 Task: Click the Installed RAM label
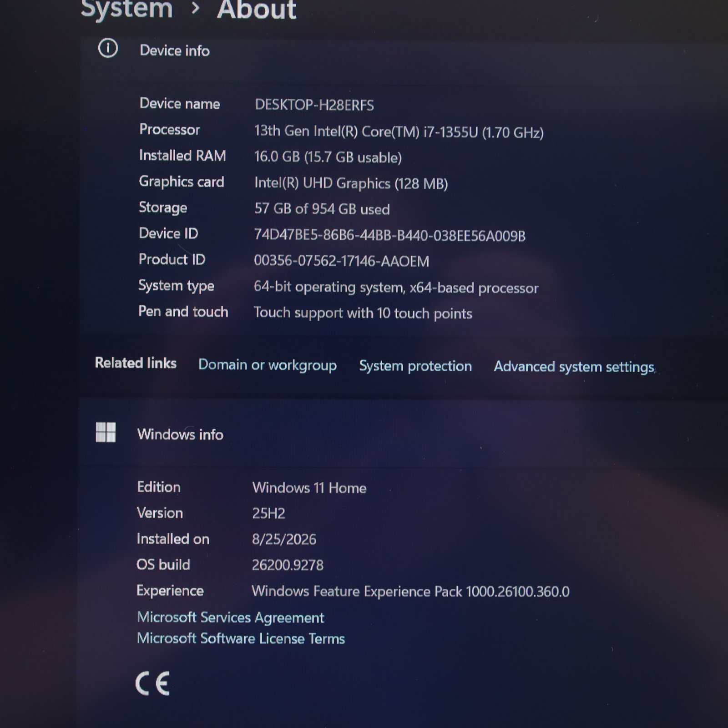tap(182, 156)
